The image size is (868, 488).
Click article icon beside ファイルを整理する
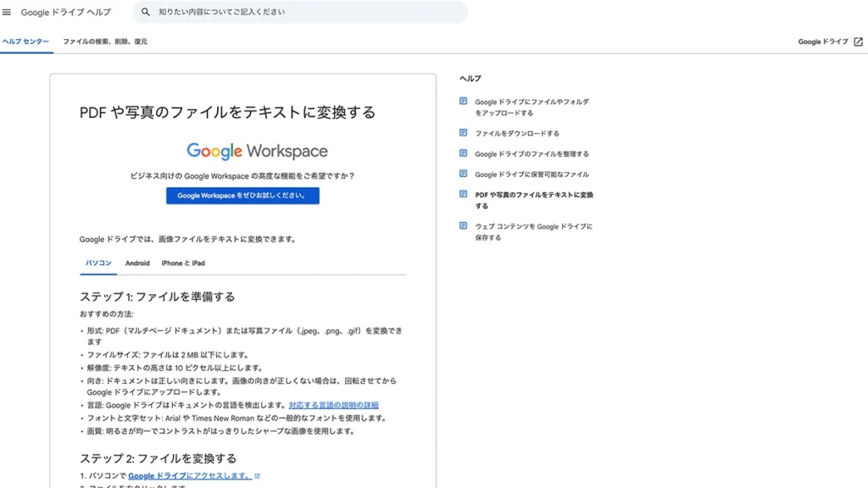[464, 153]
